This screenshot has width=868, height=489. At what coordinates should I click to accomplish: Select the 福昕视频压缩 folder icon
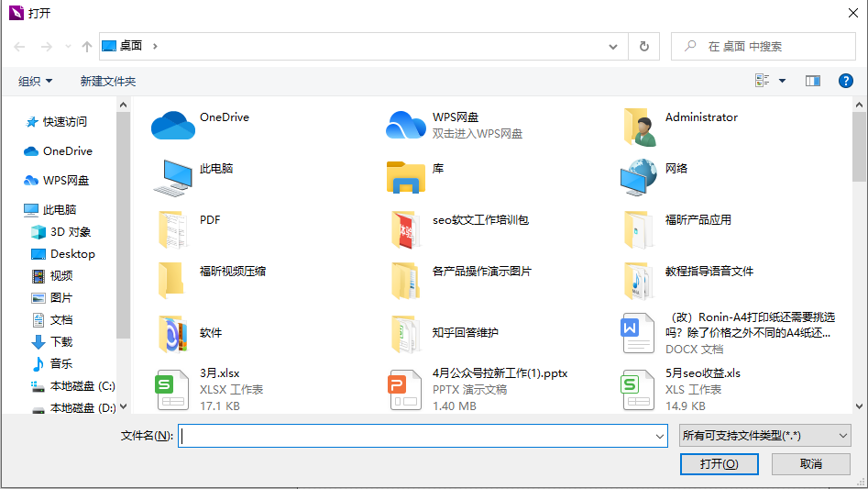point(171,280)
